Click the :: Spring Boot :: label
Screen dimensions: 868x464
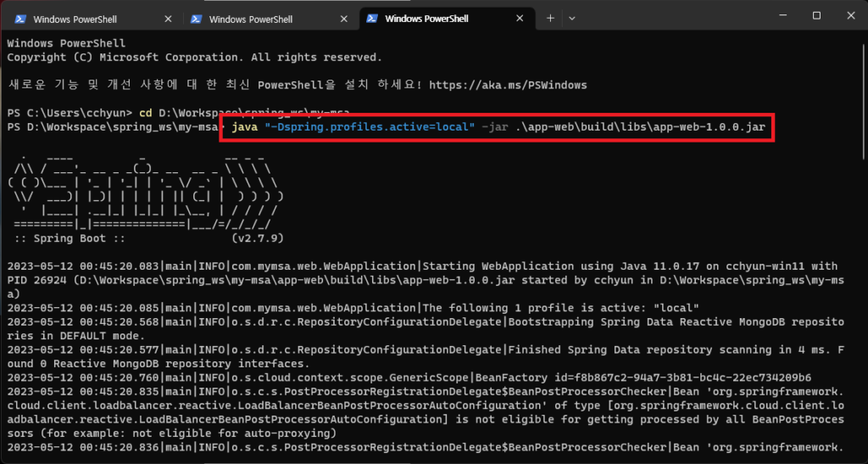tap(71, 238)
